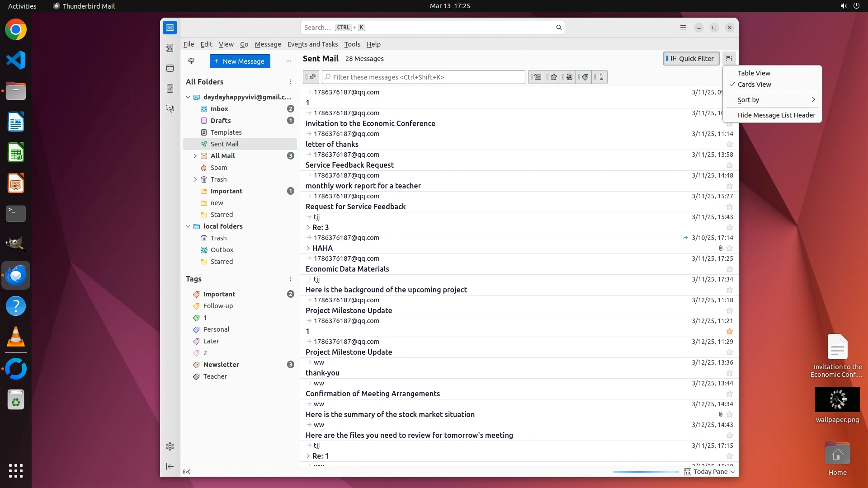The image size is (868, 488).
Task: Star the Service Feedback Request message
Action: (729, 165)
